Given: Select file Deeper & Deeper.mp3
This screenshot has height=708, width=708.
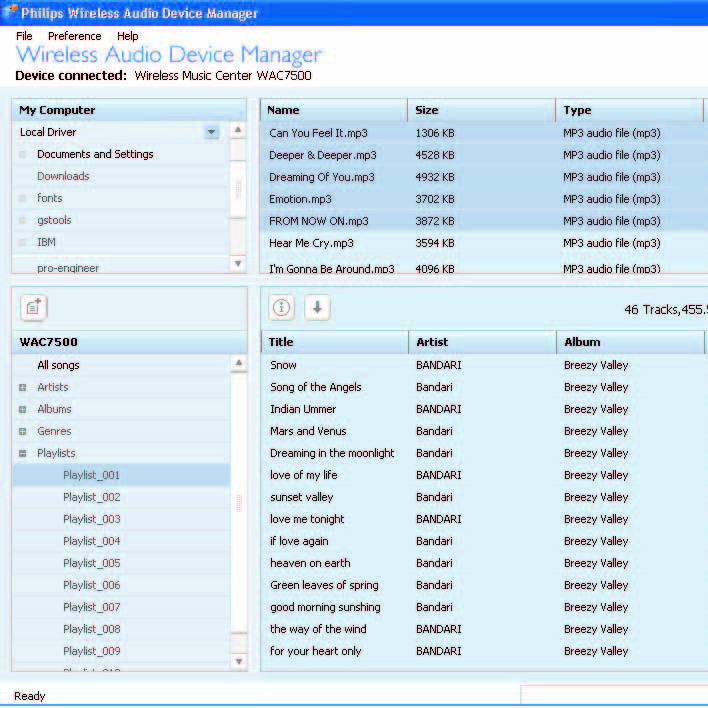Looking at the screenshot, I should (x=323, y=155).
